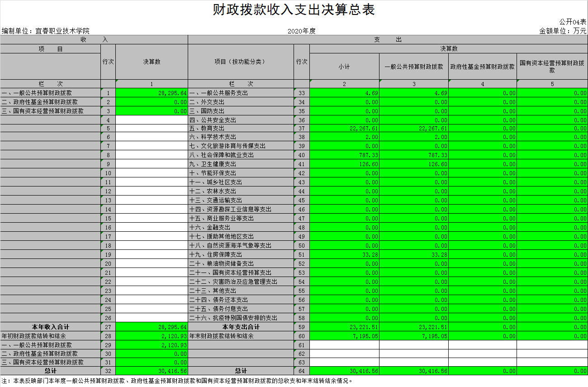Click the 2020年度 label
Image resolution: width=588 pixels, height=387 pixels.
301,31
